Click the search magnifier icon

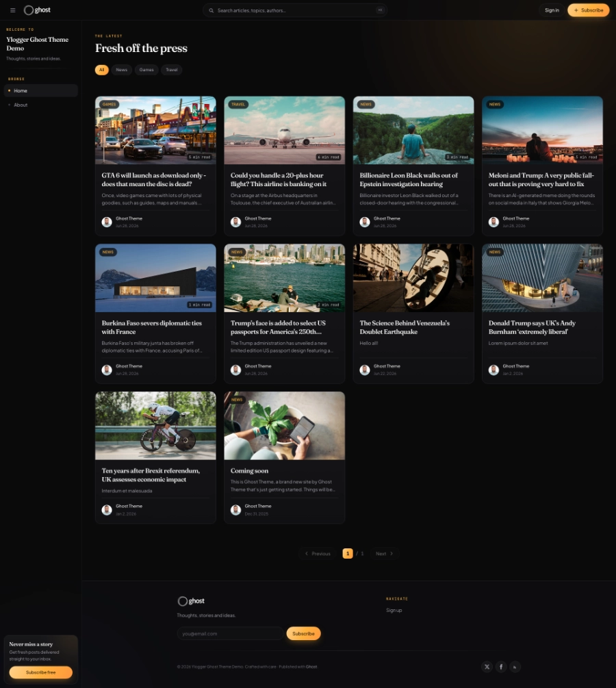(211, 10)
